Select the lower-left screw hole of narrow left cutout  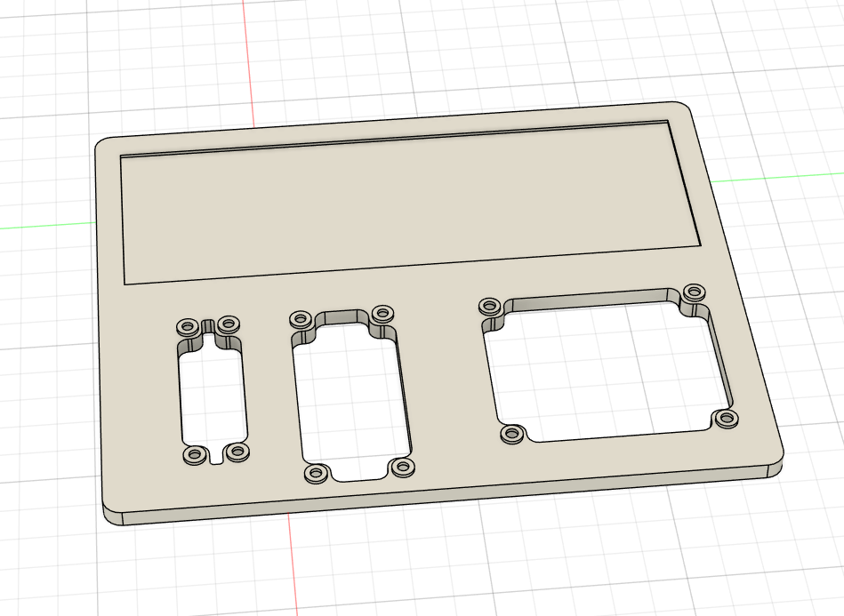coord(195,455)
